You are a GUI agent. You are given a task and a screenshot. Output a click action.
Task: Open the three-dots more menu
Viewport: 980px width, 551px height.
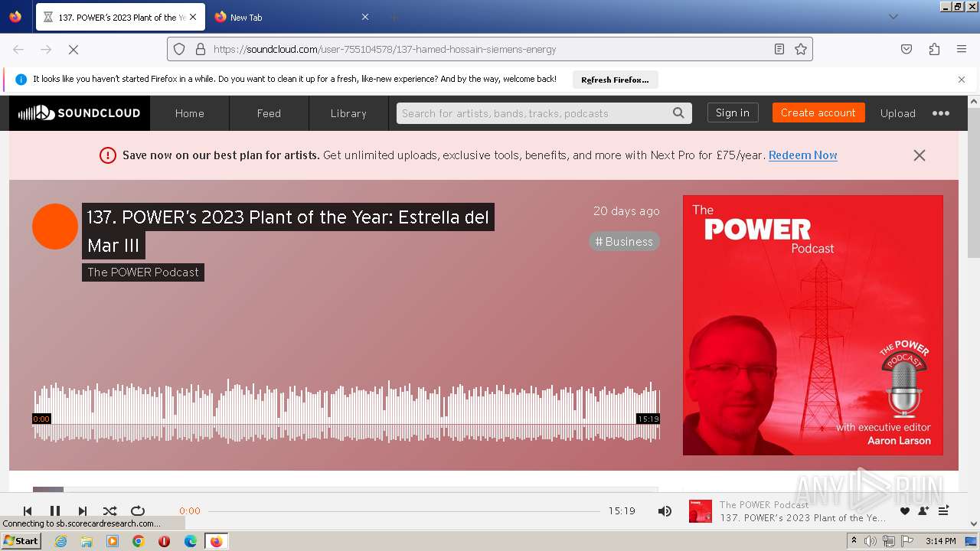941,113
